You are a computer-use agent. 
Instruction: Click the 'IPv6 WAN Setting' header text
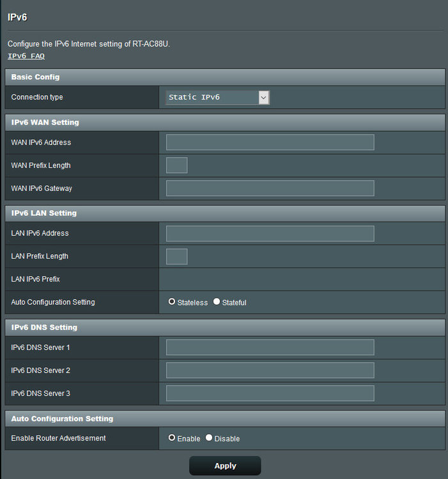[x=45, y=123]
